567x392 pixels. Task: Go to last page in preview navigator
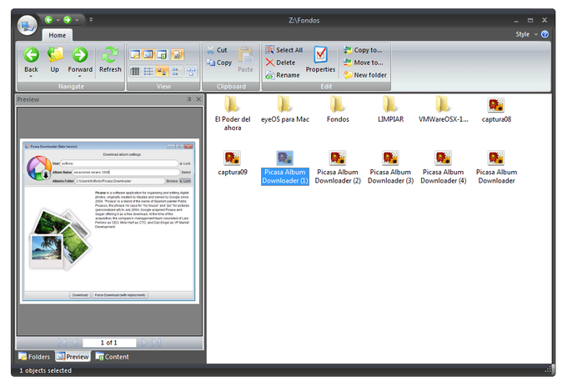coord(156,343)
